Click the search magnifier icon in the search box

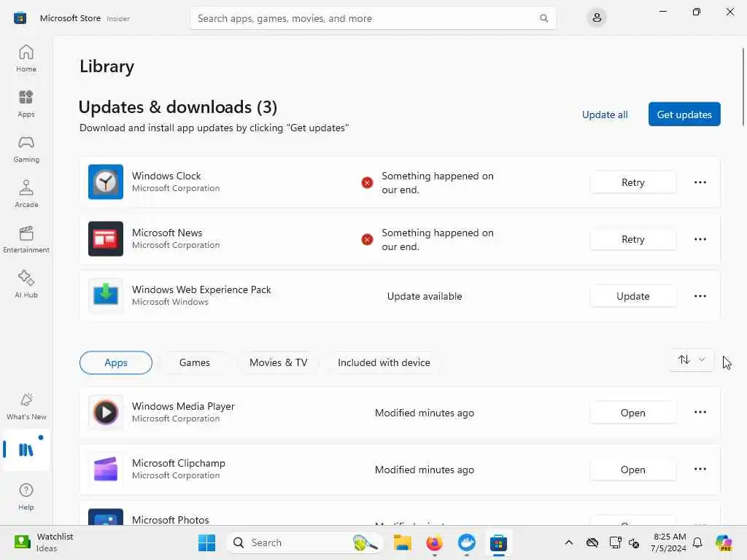pyautogui.click(x=543, y=18)
